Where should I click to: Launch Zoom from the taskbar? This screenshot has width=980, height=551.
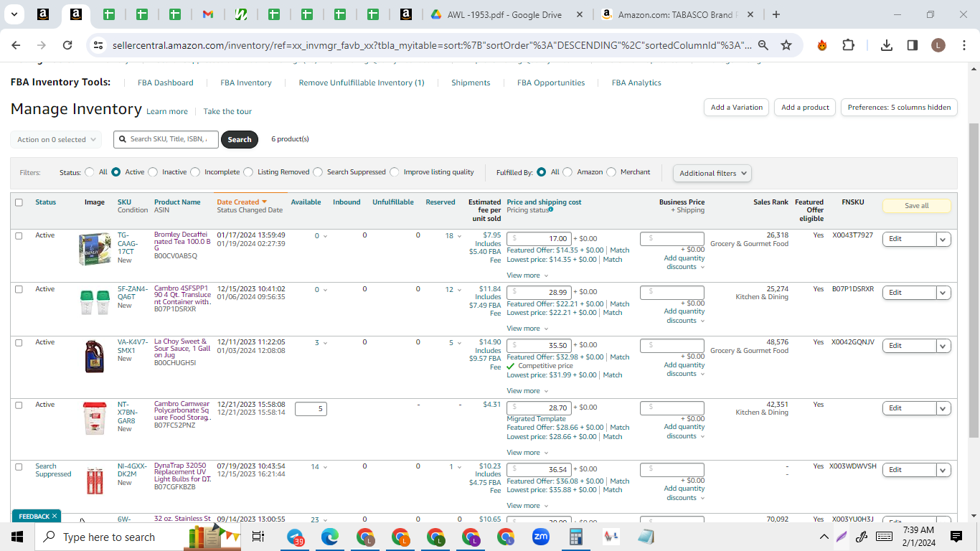[x=541, y=537]
